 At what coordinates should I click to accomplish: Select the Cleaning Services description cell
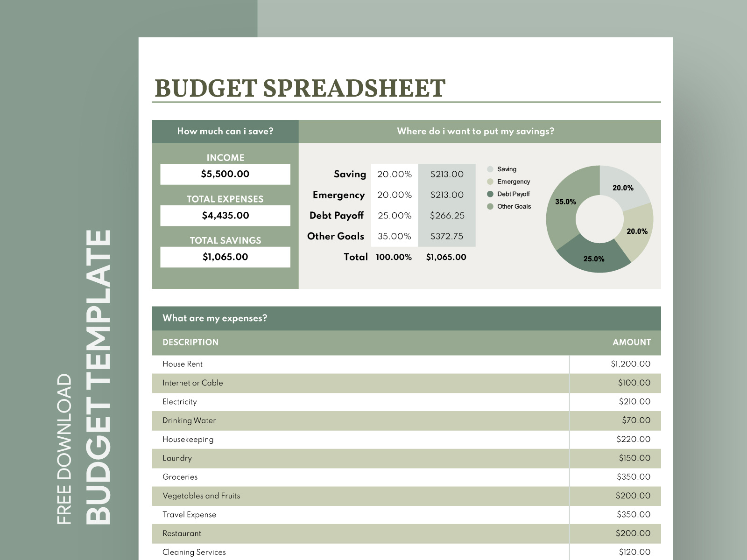(x=360, y=552)
